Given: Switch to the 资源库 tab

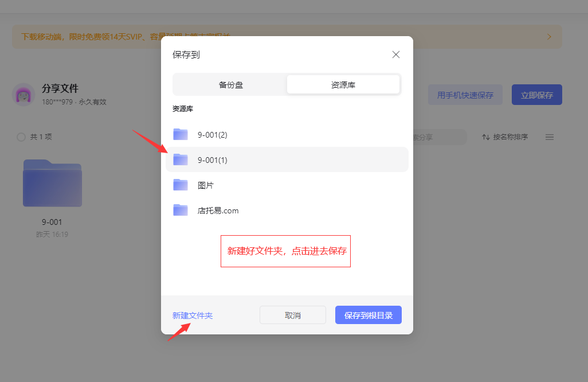Looking at the screenshot, I should pos(343,85).
